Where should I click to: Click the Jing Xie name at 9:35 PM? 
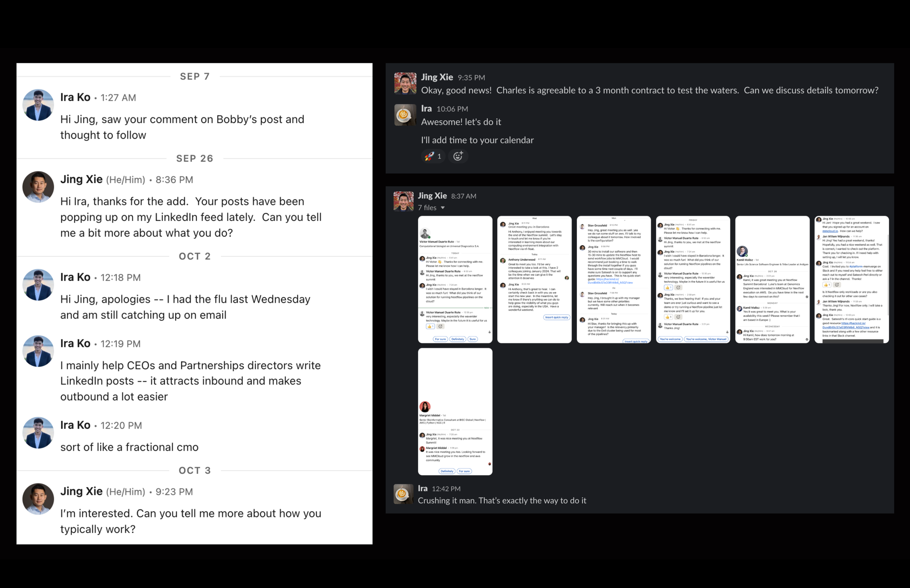[437, 77]
